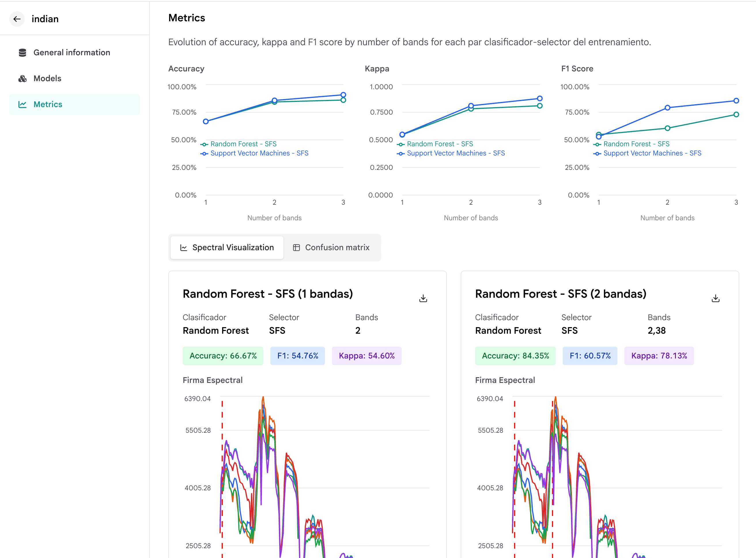Viewport: 756px width, 558px height.
Task: Toggle Random Forest - SFS legend in Accuracy chart
Action: click(239, 144)
